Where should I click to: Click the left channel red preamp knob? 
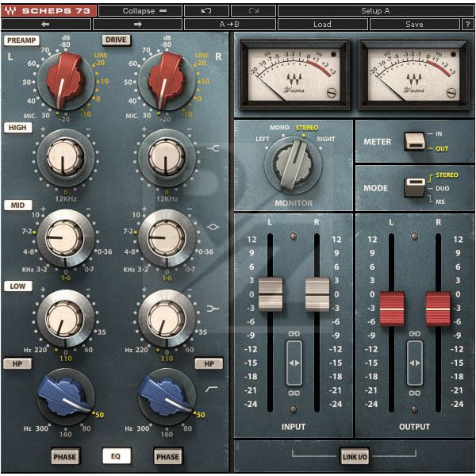click(65, 80)
